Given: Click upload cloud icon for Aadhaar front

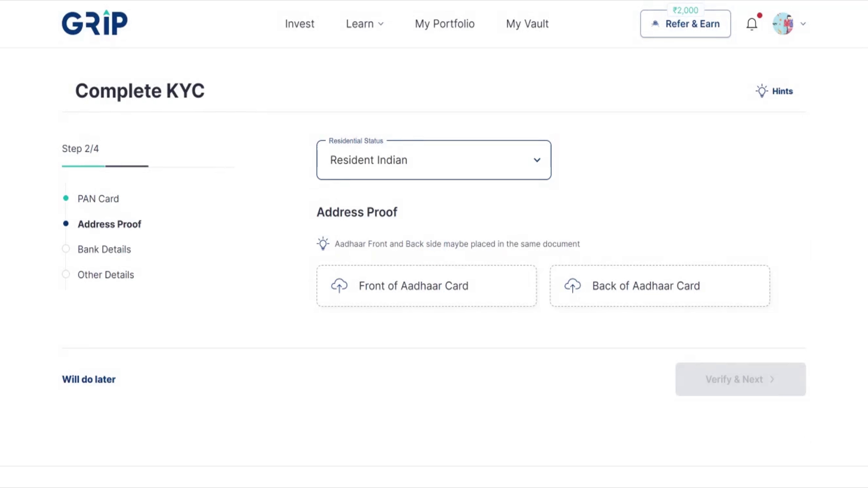Looking at the screenshot, I should coord(339,286).
